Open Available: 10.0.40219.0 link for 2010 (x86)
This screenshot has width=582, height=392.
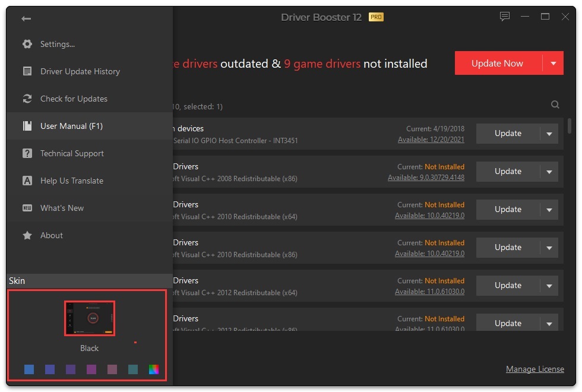429,254
